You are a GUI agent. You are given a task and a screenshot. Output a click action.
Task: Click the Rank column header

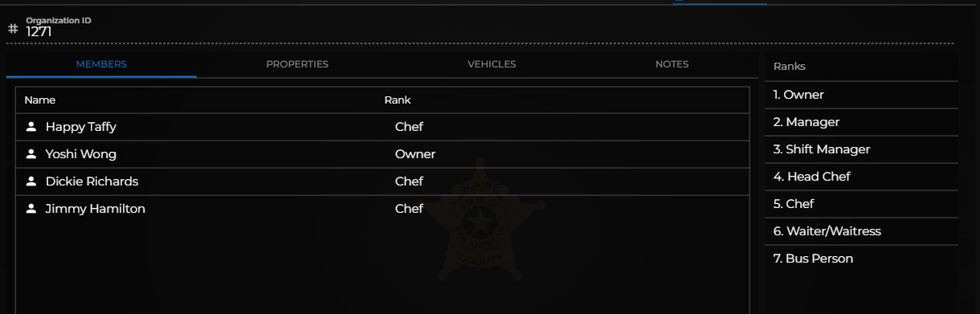click(398, 100)
